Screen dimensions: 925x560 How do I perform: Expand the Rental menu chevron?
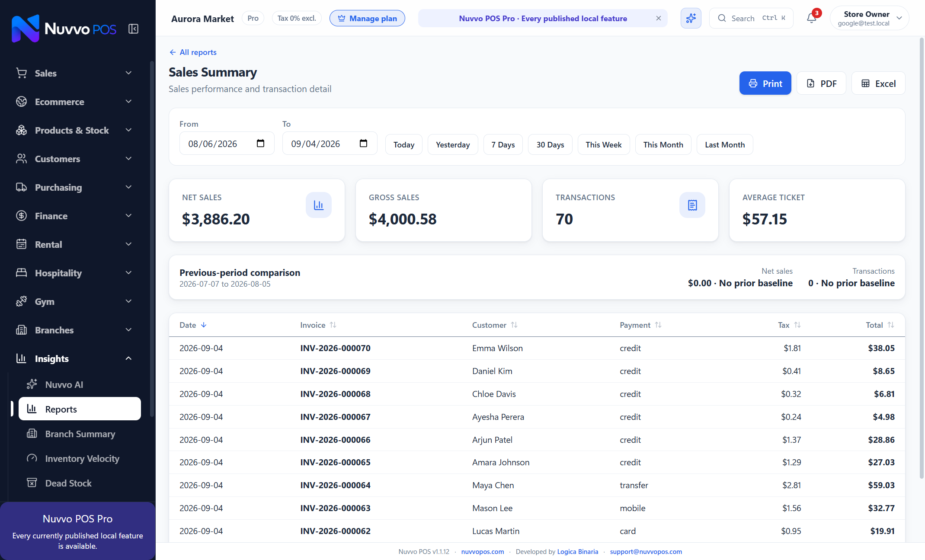(128, 244)
